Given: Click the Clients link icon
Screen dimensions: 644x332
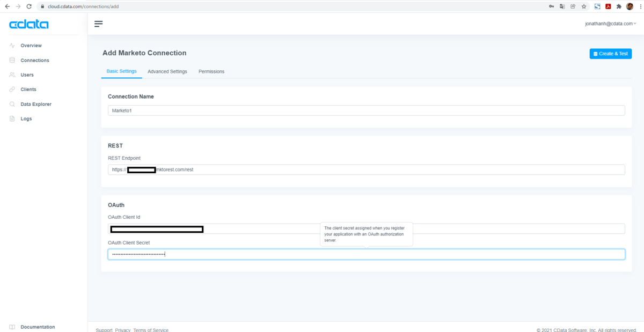Looking at the screenshot, I should coord(12,90).
